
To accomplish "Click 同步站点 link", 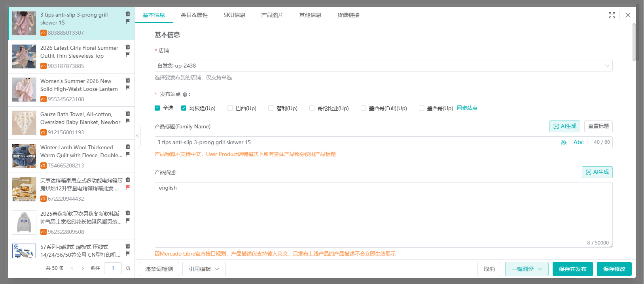I will click(467, 108).
